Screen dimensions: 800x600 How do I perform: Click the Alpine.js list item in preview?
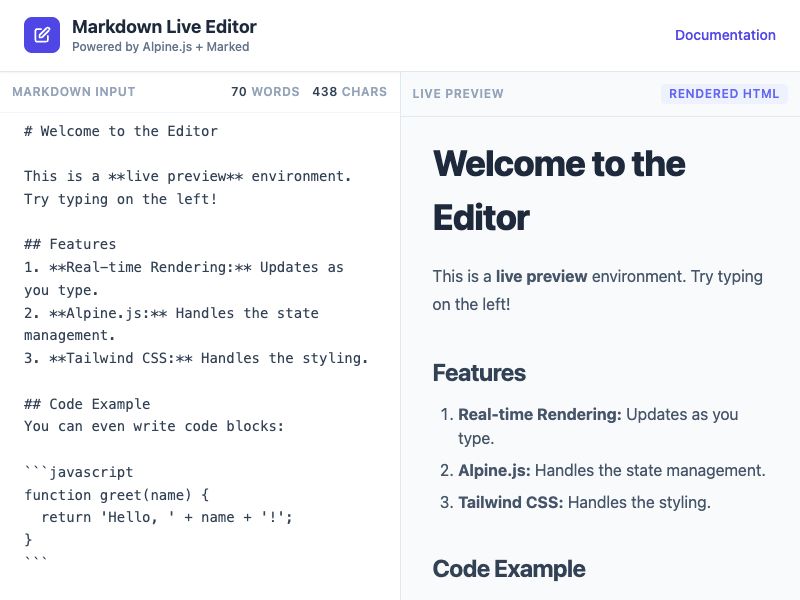[610, 469]
